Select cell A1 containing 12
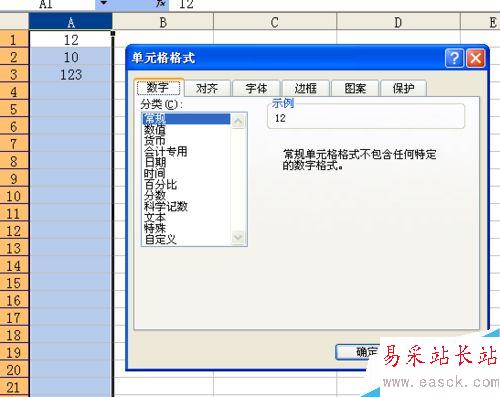This screenshot has width=500, height=397. 71,40
